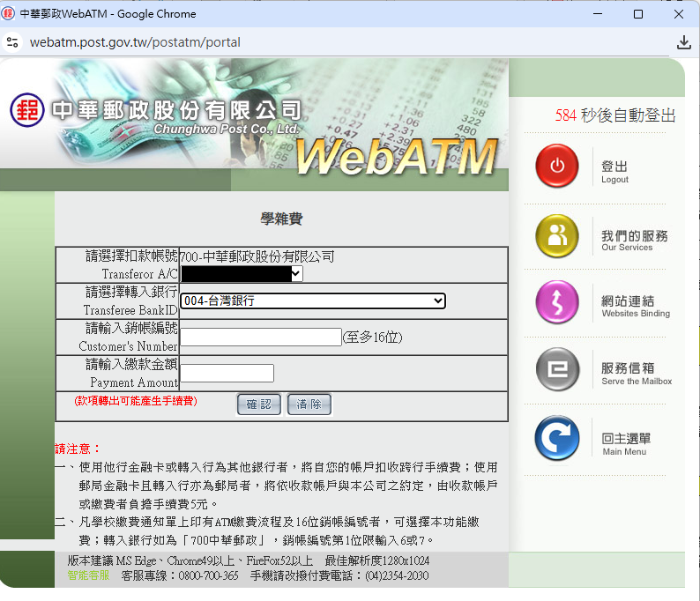Click the 我們的服務 Our Services link

click(635, 241)
